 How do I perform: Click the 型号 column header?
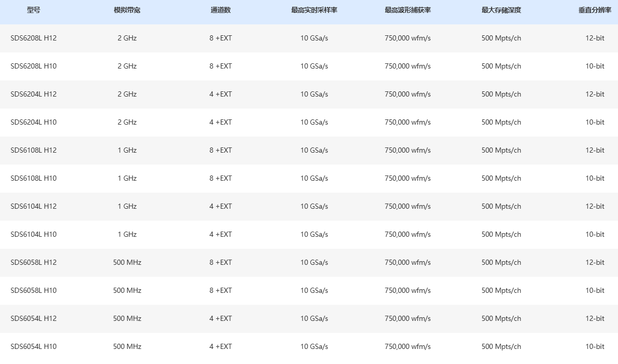click(33, 10)
